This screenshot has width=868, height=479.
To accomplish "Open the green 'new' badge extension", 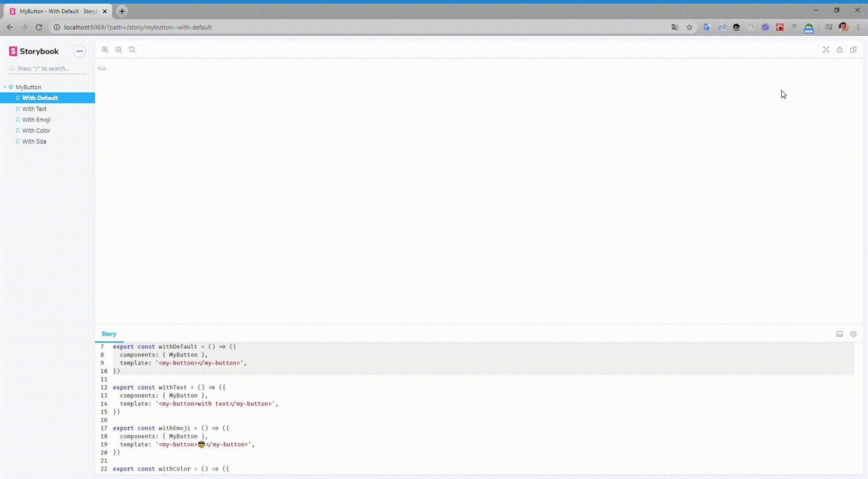I will point(809,28).
